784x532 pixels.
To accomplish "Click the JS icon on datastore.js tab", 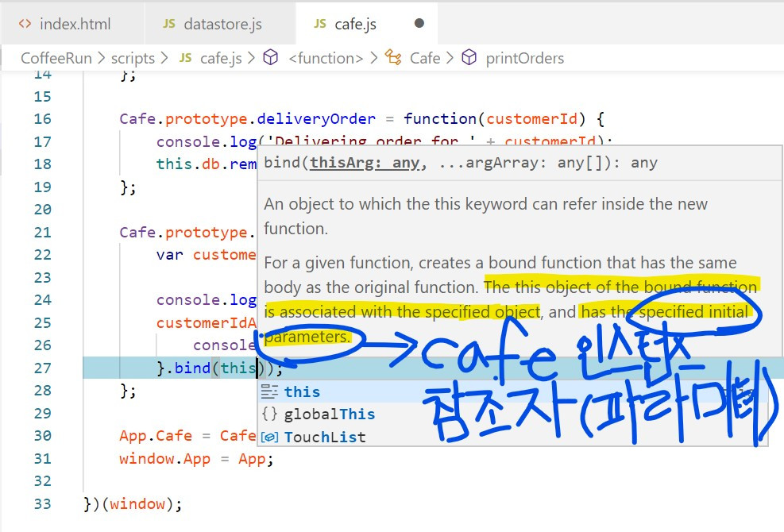I will [x=169, y=24].
